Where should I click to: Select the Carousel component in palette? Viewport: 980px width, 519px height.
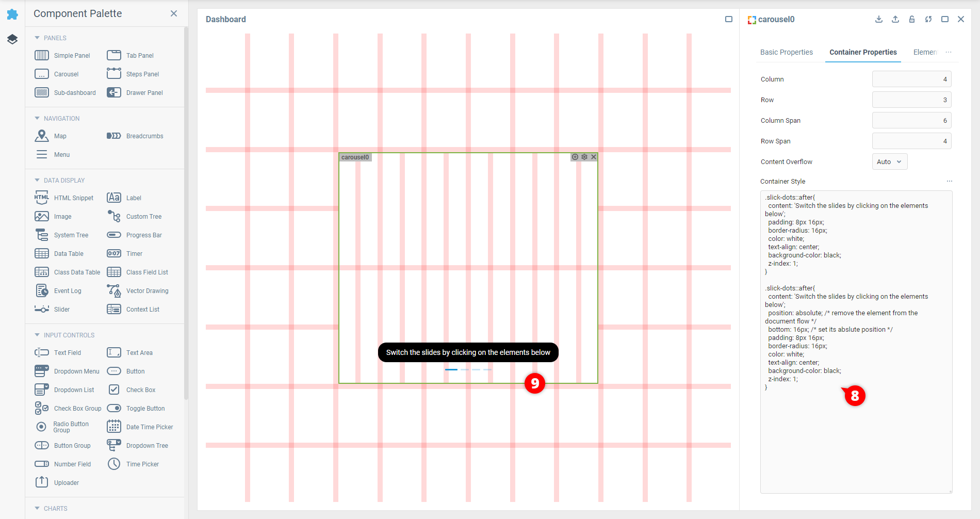[57, 74]
